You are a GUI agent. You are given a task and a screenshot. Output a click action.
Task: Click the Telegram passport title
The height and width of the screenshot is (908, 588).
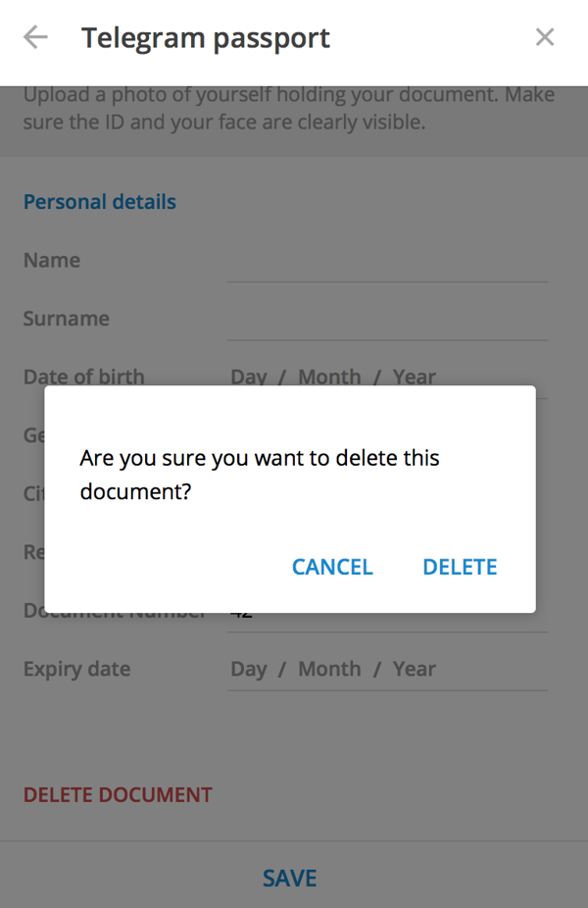pos(206,38)
